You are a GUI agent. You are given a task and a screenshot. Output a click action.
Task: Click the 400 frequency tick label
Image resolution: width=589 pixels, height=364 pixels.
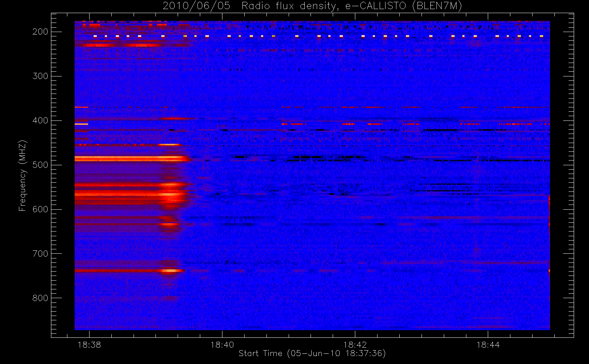[40, 120]
